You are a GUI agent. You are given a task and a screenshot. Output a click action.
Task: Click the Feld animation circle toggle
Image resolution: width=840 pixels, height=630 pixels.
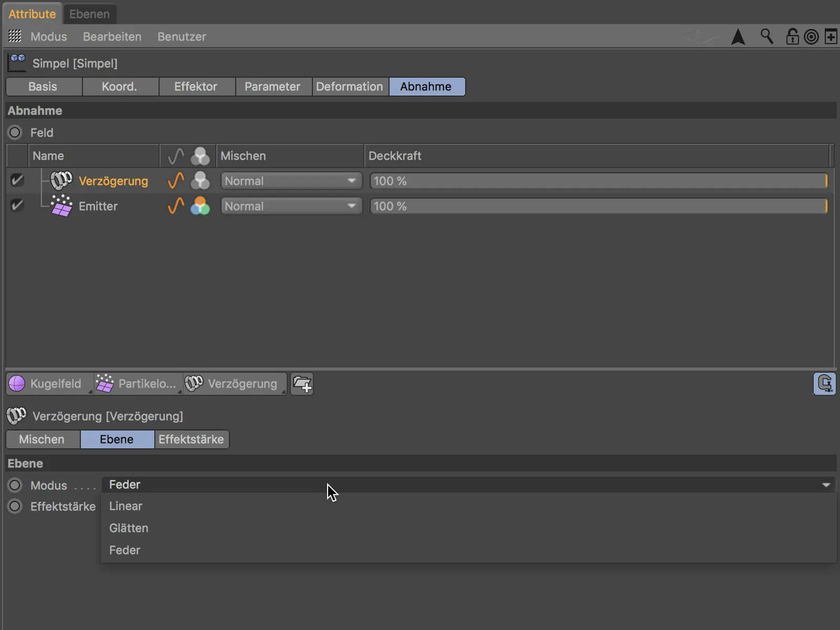(x=15, y=132)
